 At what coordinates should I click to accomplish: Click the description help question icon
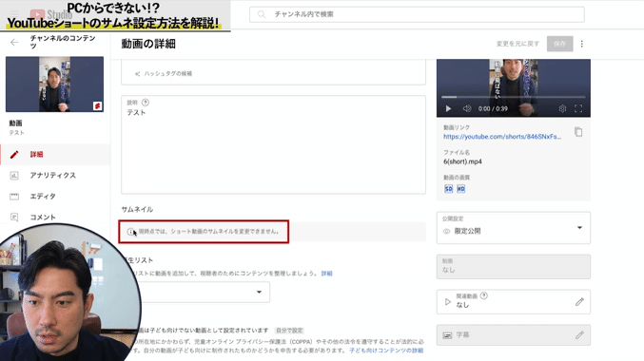146,103
